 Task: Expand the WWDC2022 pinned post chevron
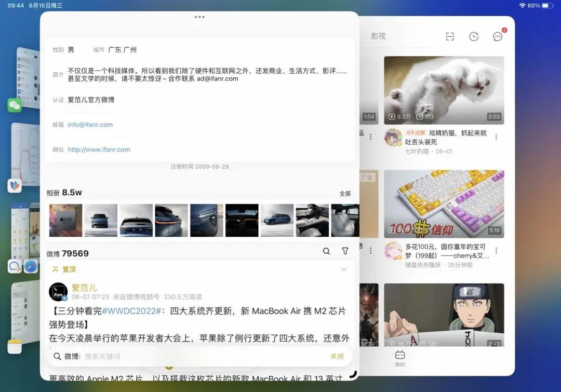(343, 269)
